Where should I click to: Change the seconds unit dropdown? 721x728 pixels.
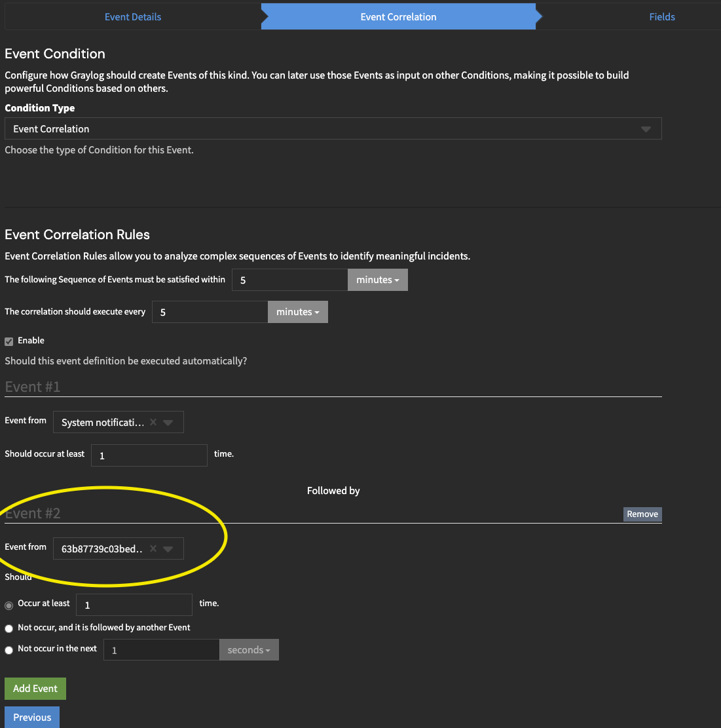coord(249,649)
